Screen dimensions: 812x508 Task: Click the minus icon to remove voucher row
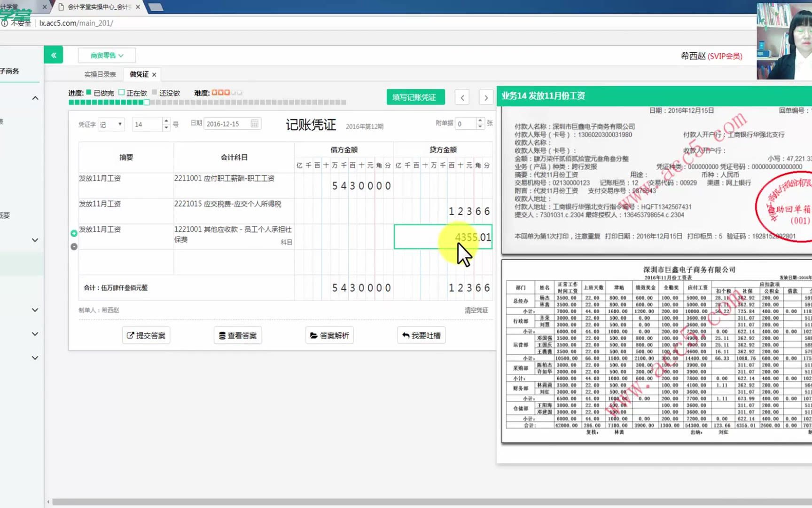tap(74, 246)
